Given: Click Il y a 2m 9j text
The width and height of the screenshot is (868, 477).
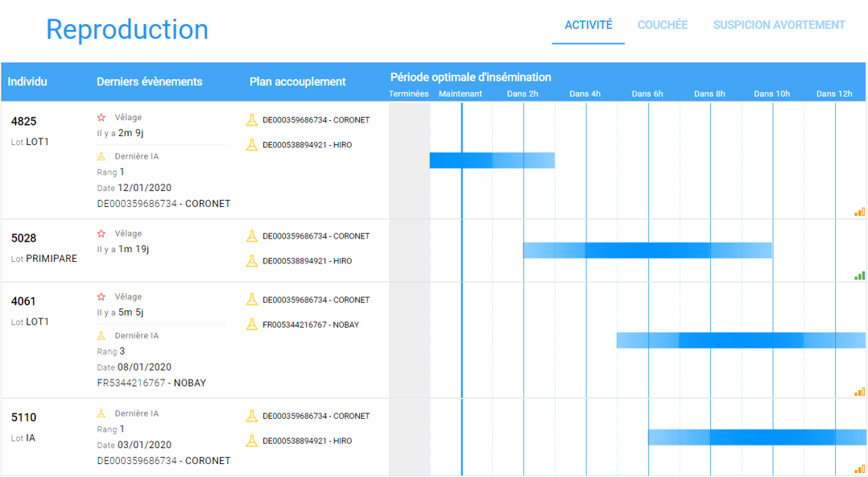Looking at the screenshot, I should coord(120,133).
